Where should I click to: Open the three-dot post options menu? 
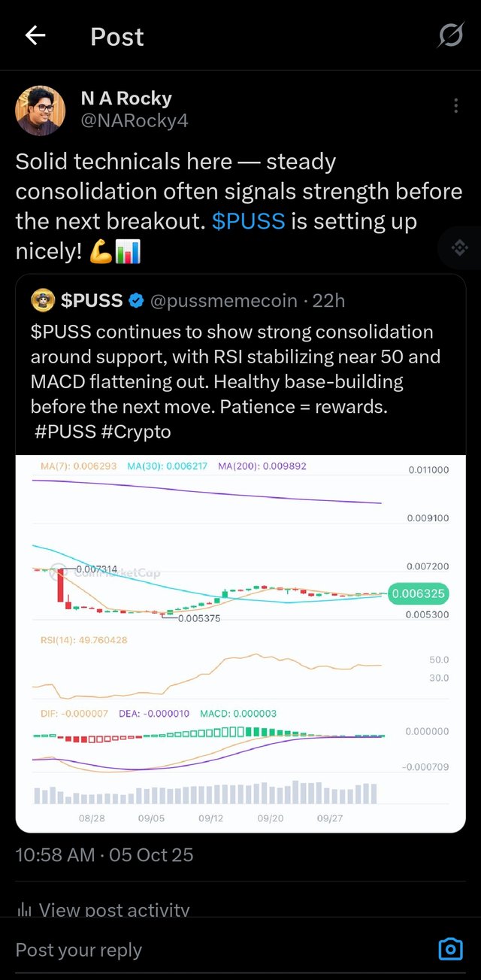click(x=455, y=106)
